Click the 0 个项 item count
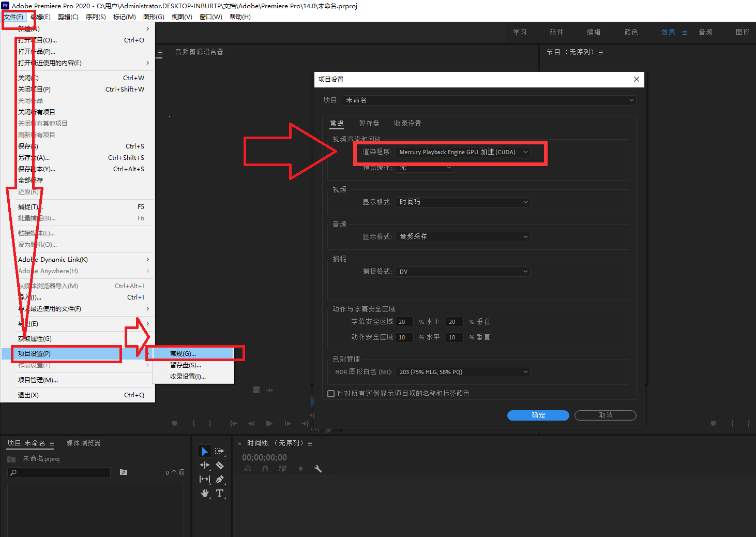 [x=175, y=473]
